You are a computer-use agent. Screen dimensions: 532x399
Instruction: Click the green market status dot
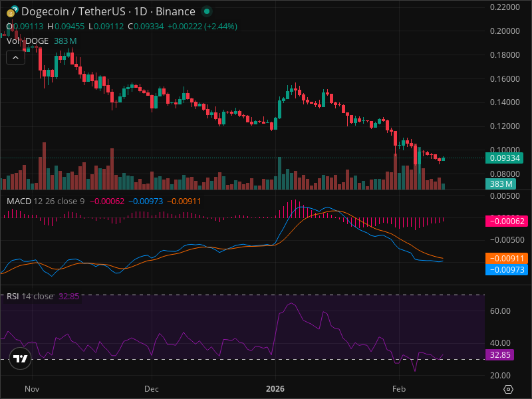[207, 11]
